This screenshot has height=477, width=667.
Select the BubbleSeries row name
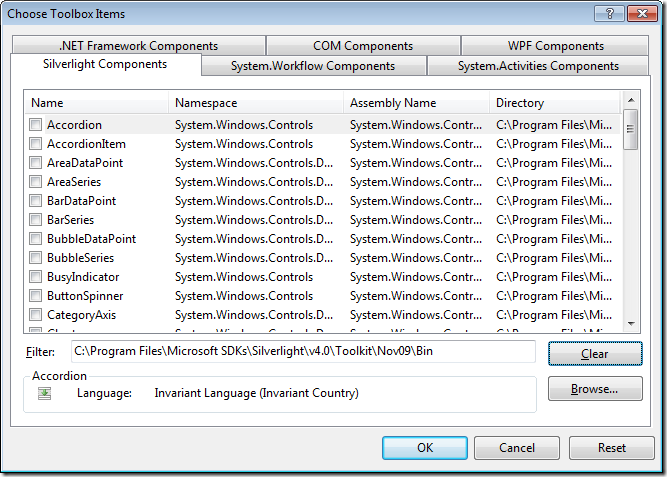click(x=80, y=257)
